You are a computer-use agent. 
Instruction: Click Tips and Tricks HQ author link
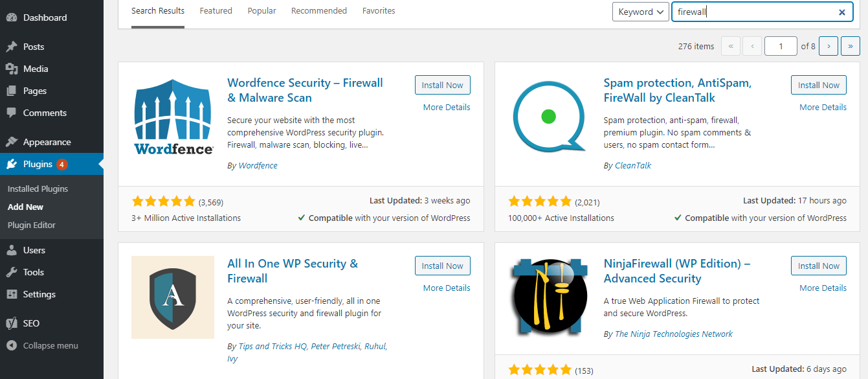click(x=273, y=346)
